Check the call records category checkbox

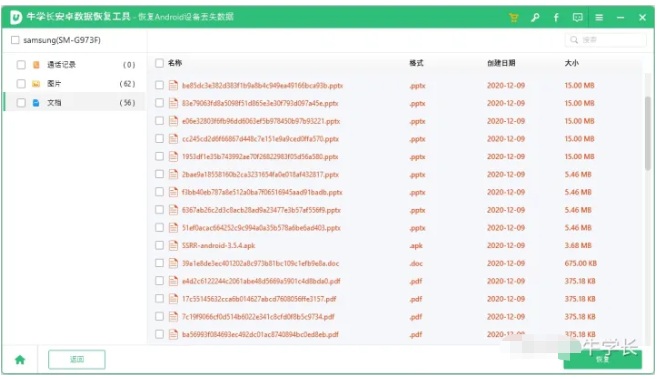point(21,65)
